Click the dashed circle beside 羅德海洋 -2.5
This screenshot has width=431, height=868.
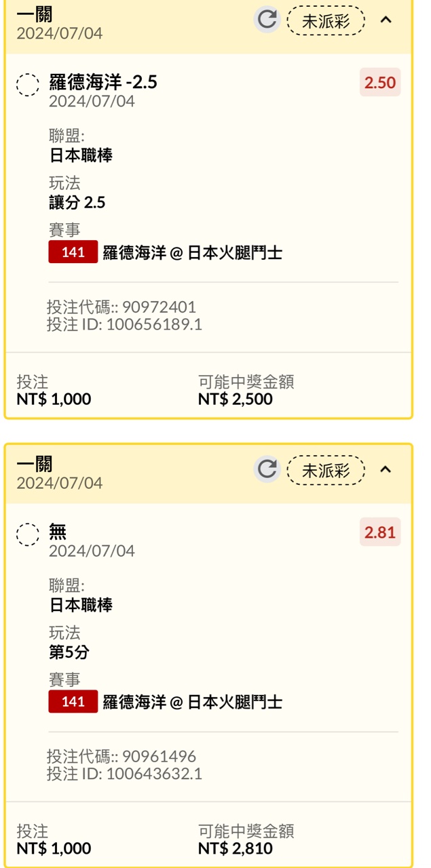(28, 85)
